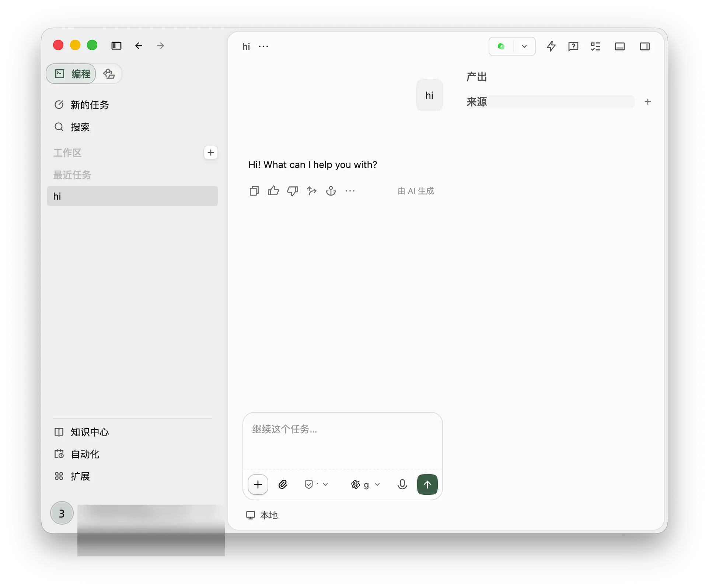Viewport: 709px width, 588px height.
Task: Open more response actions ellipsis
Action: pyautogui.click(x=350, y=191)
